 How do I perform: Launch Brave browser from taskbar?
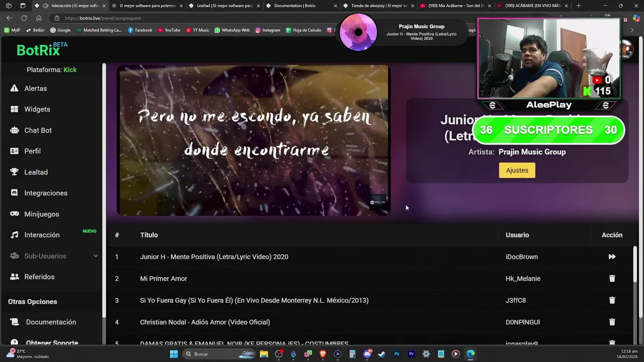[323, 354]
